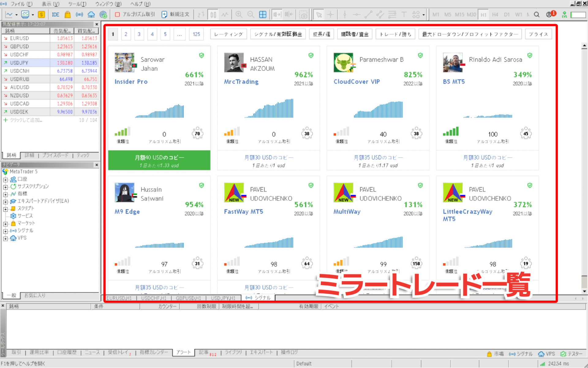Open the new chart dropdown arrow
Image resolution: width=588 pixels, height=368 pixels.
pyautogui.click(x=16, y=15)
